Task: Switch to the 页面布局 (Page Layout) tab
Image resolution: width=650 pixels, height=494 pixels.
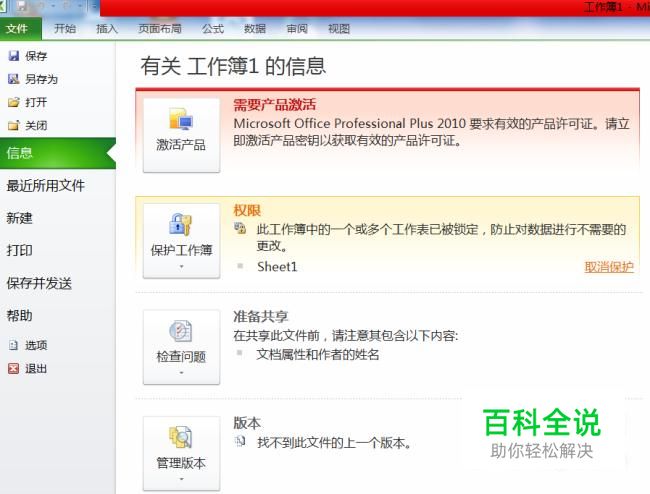Action: (x=160, y=29)
